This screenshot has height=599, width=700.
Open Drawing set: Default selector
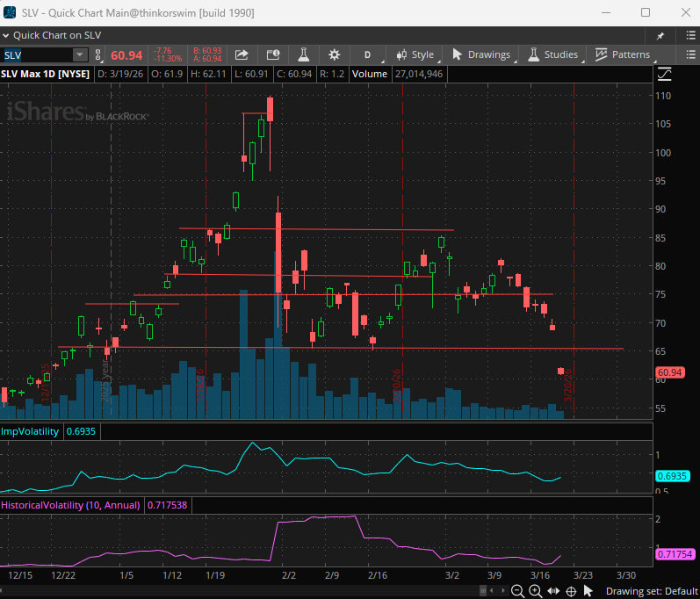pyautogui.click(x=652, y=591)
